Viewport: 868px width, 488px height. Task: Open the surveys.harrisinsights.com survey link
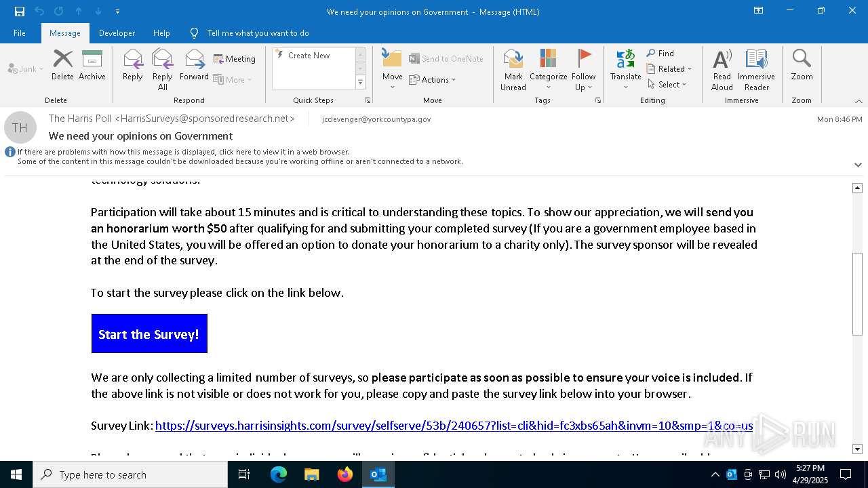454,426
